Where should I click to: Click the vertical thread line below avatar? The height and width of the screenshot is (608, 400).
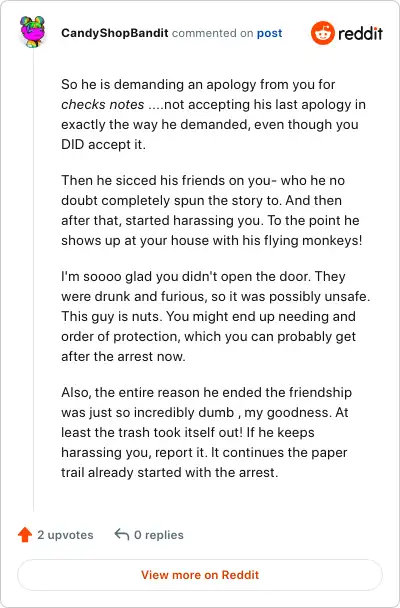33,279
